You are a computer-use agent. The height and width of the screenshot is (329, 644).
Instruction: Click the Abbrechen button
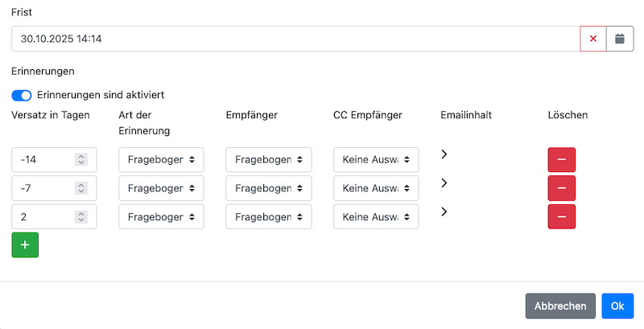pos(560,306)
